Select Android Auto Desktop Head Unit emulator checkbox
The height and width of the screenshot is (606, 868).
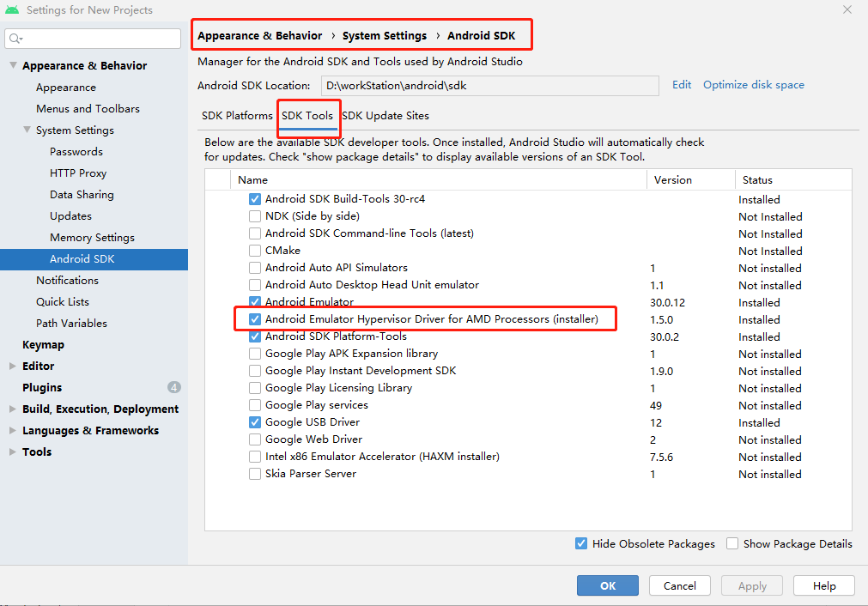coord(255,284)
